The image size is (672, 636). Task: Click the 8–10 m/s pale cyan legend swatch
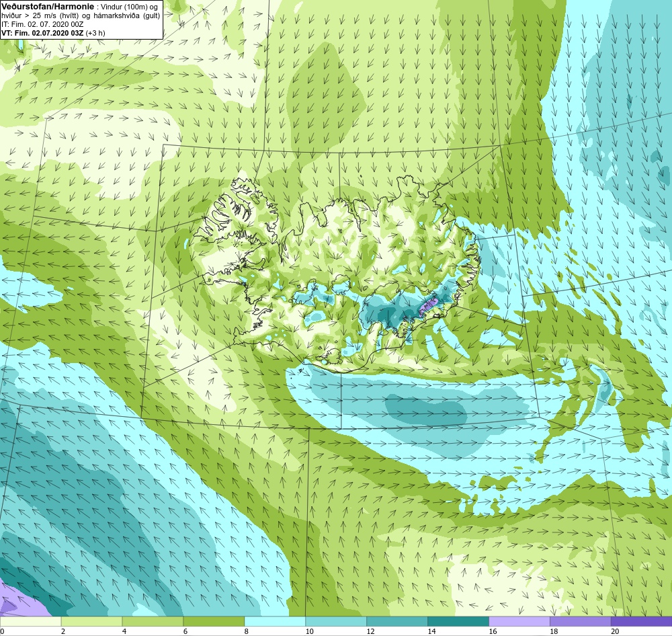point(275,621)
